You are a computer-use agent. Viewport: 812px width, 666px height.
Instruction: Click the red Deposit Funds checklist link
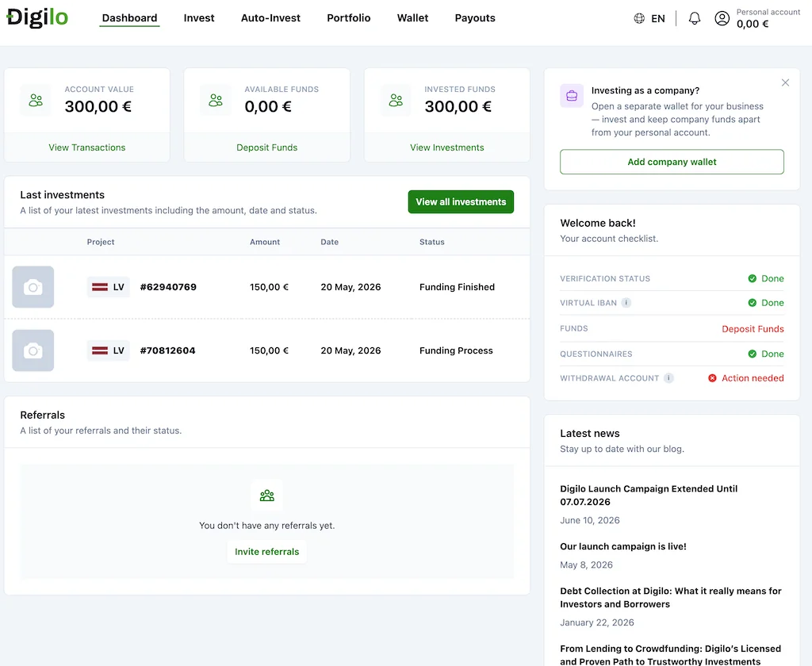click(x=753, y=329)
